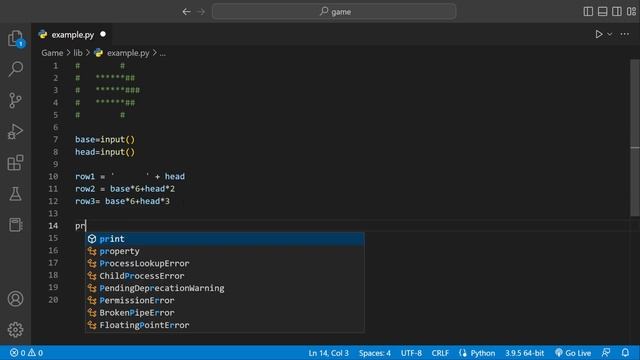Click the code line row3= base*6+head*3
The image size is (640, 360).
[x=122, y=201]
